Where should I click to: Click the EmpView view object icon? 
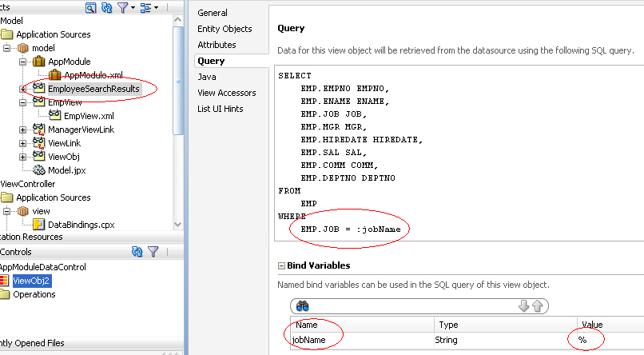coord(39,101)
